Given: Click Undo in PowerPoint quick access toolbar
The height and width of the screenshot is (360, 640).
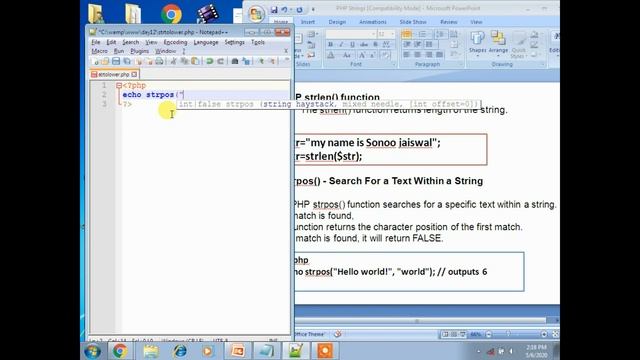Looking at the screenshot, I should [x=284, y=9].
